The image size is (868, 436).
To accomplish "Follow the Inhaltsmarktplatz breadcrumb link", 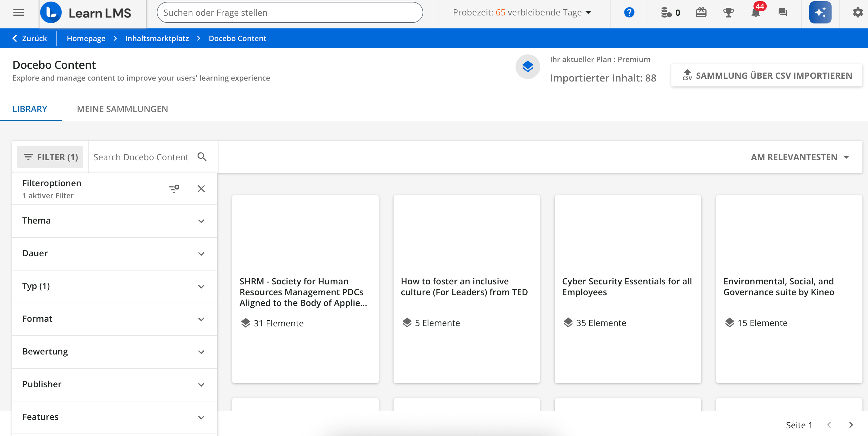I will [x=157, y=38].
